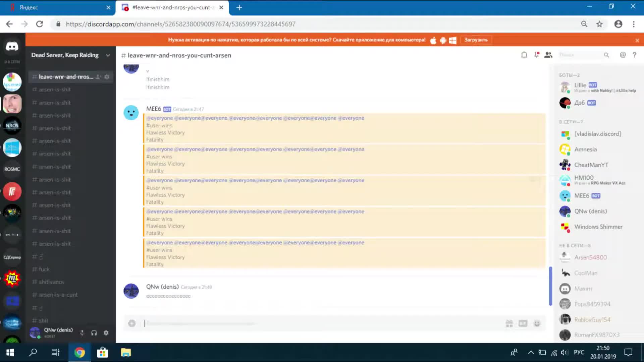Click QNw (denis) username in chat
Viewport: 644px width, 362px height.
(162, 287)
